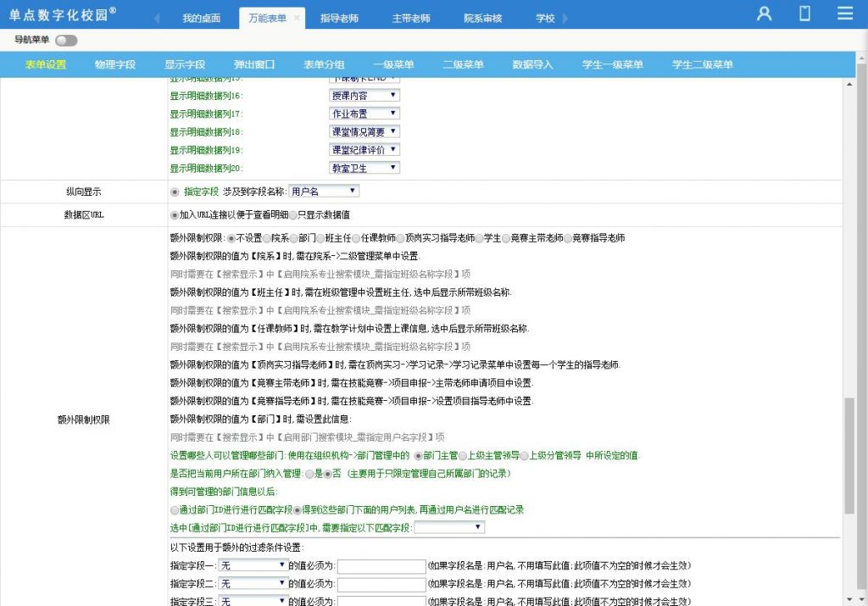The width and height of the screenshot is (868, 606).
Task: Close the 万能表单 tab
Action: (296, 18)
